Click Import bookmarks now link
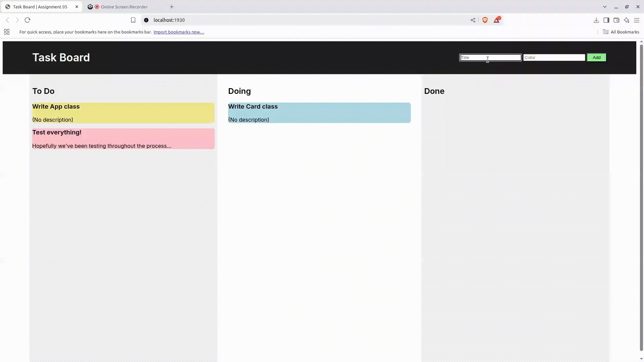Screen dimensions: 644x362 (x=179, y=32)
